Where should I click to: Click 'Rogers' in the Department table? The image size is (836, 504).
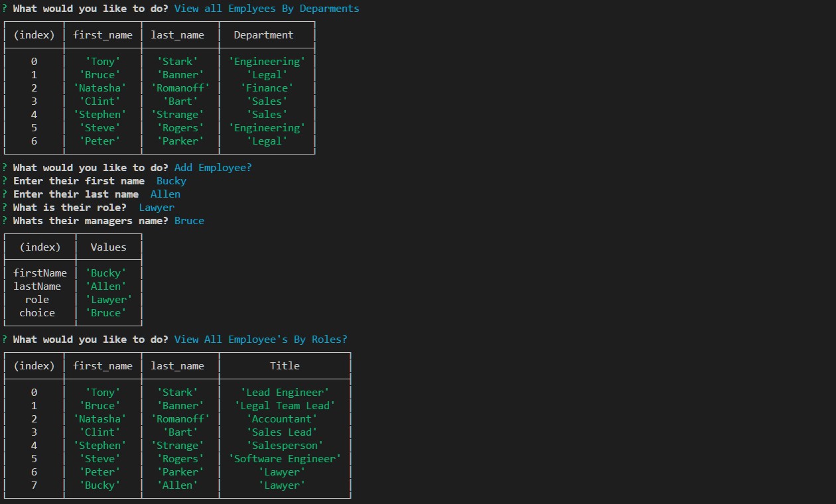(x=180, y=127)
